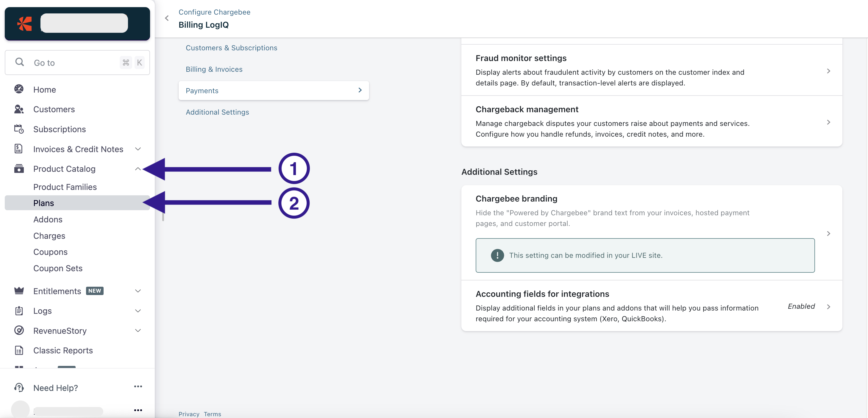Click the Chargebee logo icon
The height and width of the screenshot is (418, 868).
(x=25, y=24)
